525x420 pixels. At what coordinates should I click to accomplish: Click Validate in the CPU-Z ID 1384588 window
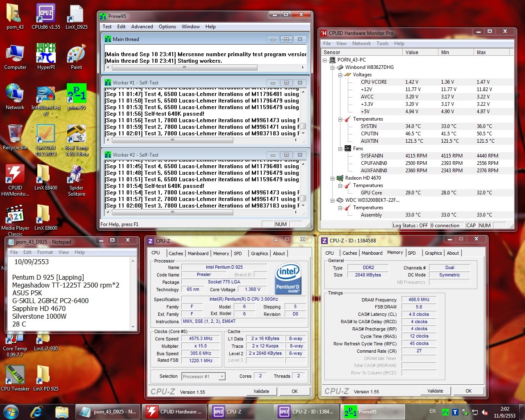point(435,391)
